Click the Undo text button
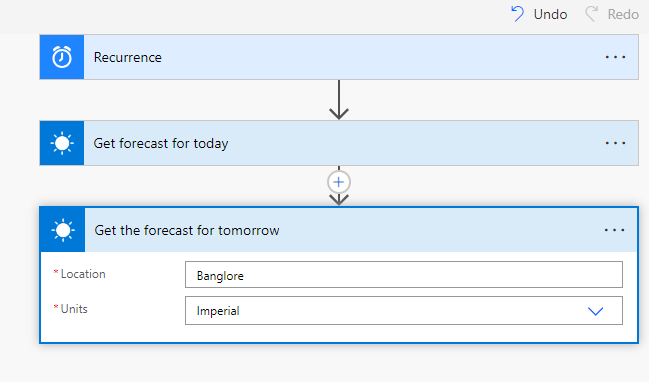 [x=550, y=14]
